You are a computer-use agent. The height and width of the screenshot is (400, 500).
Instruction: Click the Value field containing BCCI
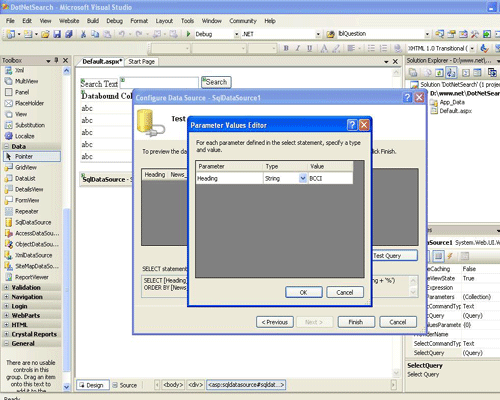[330, 178]
